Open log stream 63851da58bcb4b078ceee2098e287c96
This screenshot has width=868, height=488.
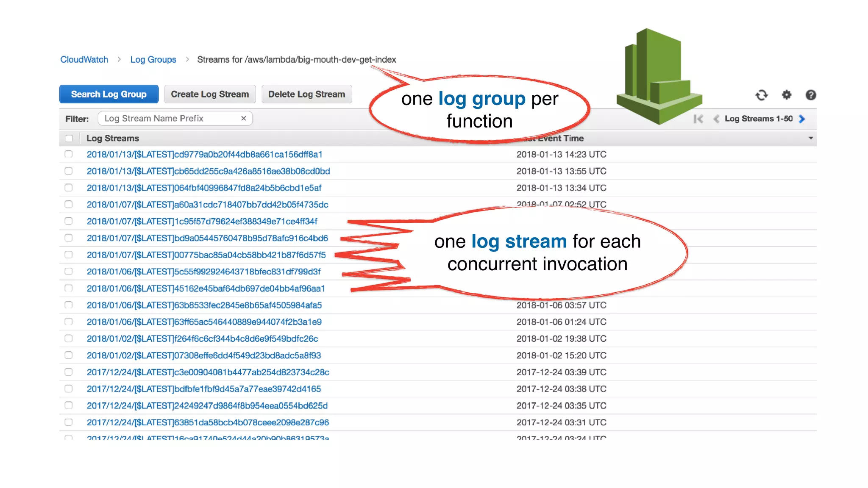pos(208,422)
